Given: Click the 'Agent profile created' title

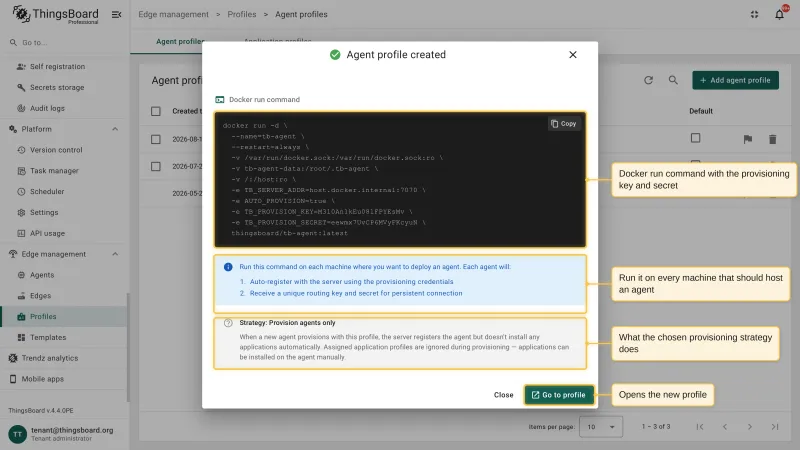Looking at the screenshot, I should 396,55.
